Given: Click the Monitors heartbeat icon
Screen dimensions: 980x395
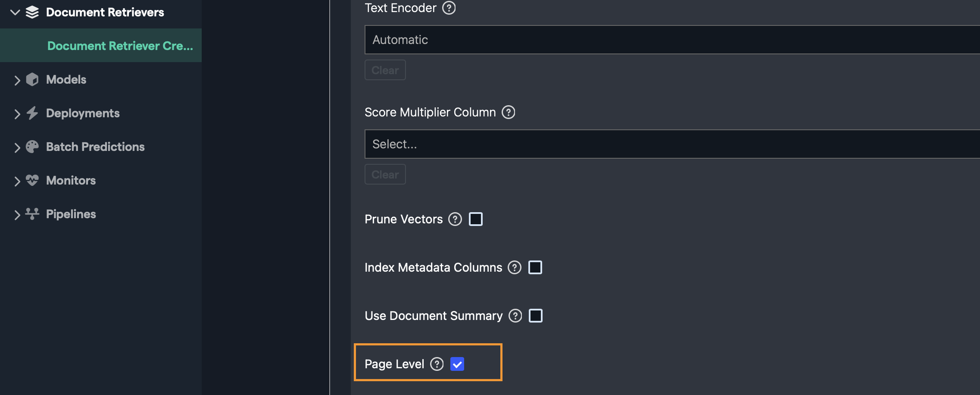Looking at the screenshot, I should [x=32, y=180].
